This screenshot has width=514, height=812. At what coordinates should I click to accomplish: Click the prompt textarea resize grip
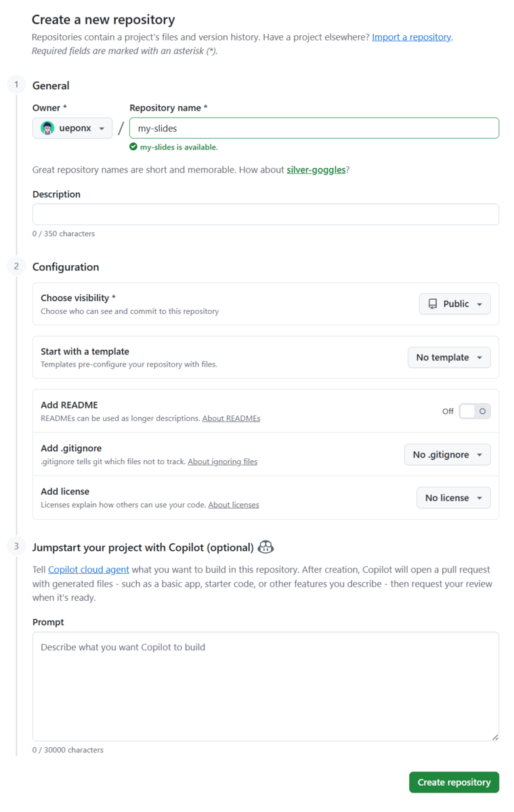click(x=495, y=737)
